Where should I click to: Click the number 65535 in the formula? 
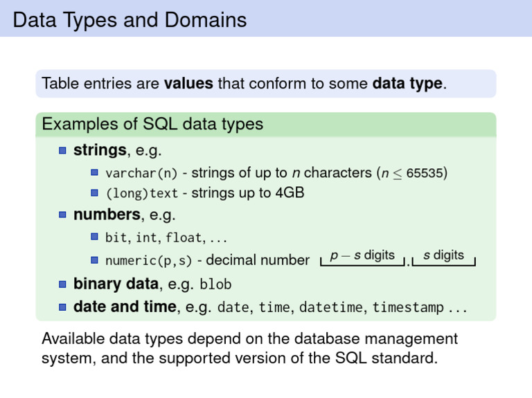tap(425, 173)
